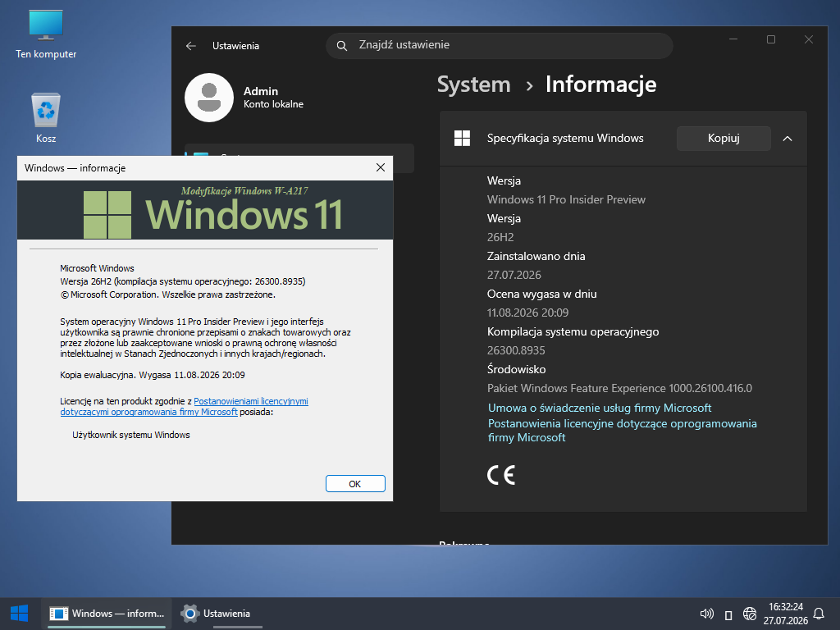This screenshot has height=630, width=840.
Task: Open Umowa o świadczenie usług firmy Microsoft
Action: point(600,409)
